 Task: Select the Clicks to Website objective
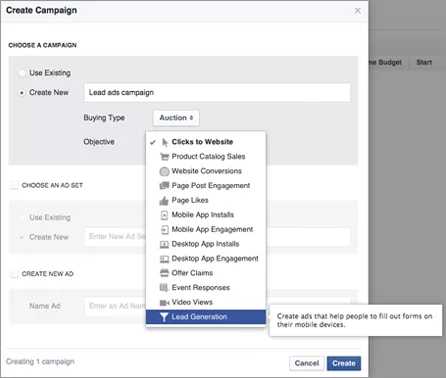pyautogui.click(x=206, y=142)
